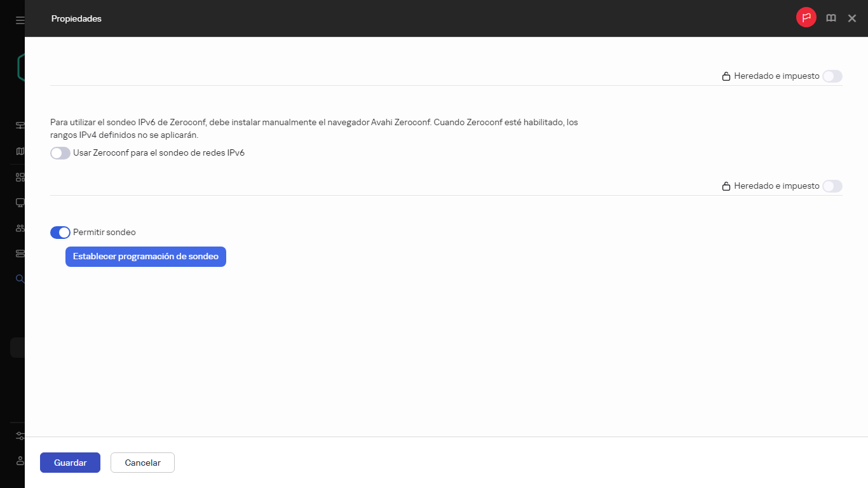Open the hamburger menu in the sidebar
Screen dimensions: 868x488
pyautogui.click(x=20, y=20)
